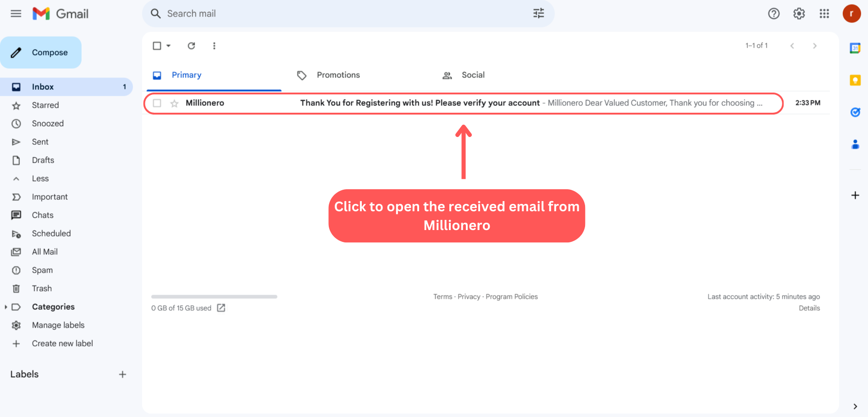Open the Google apps grid

tap(824, 14)
